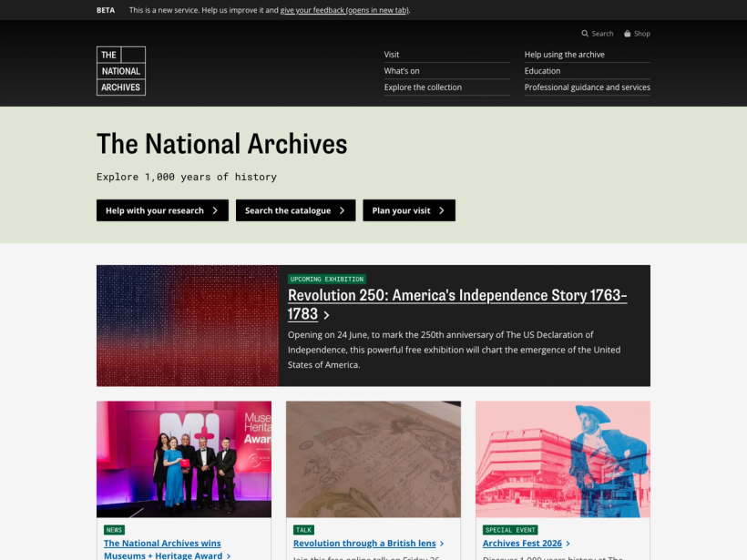
Task: Click the Museums + Heritage Awards photo
Action: click(184, 459)
